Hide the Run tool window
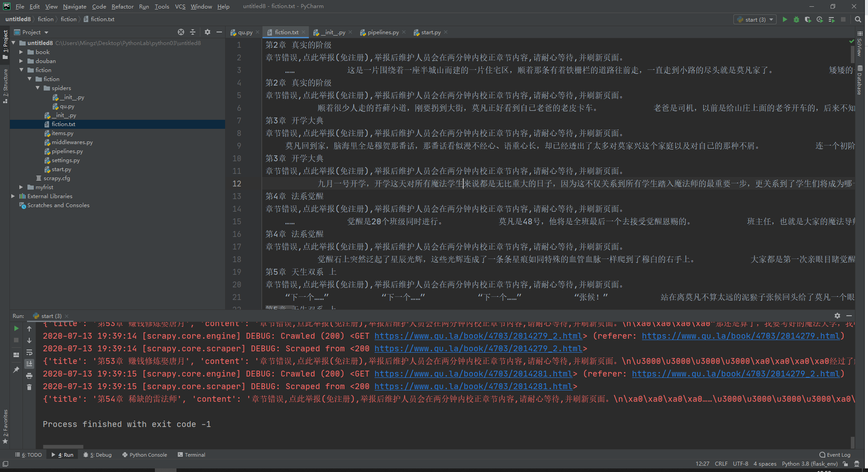 point(849,316)
